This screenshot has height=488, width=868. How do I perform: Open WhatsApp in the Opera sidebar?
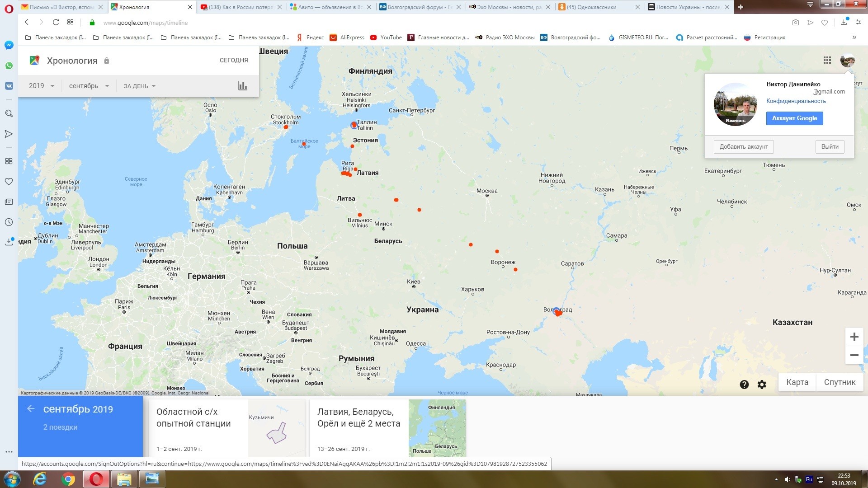9,66
